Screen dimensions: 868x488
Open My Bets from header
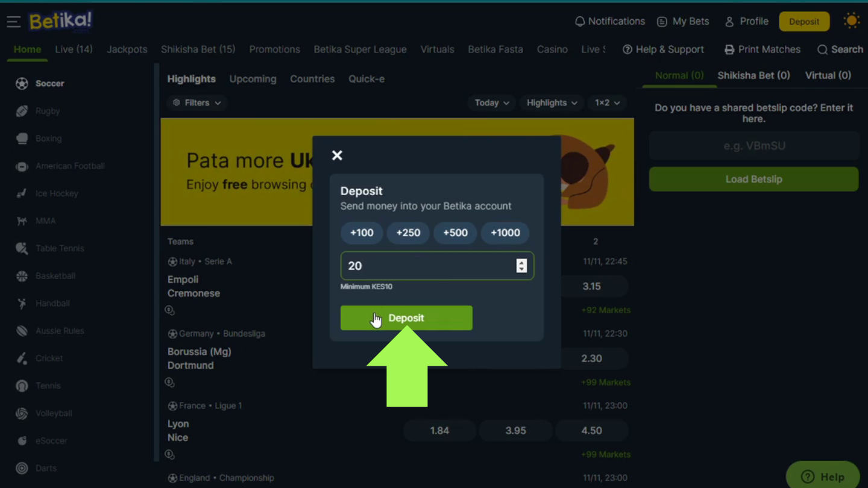683,22
